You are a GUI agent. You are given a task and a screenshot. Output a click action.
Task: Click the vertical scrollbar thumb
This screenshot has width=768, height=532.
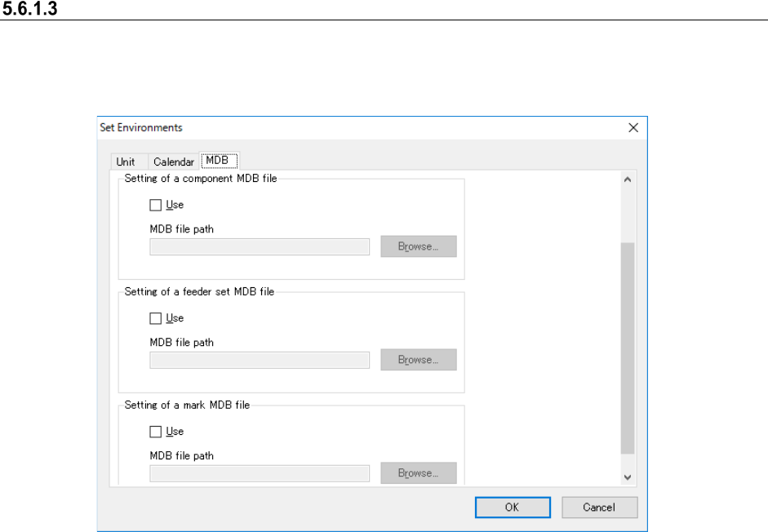coord(627,347)
